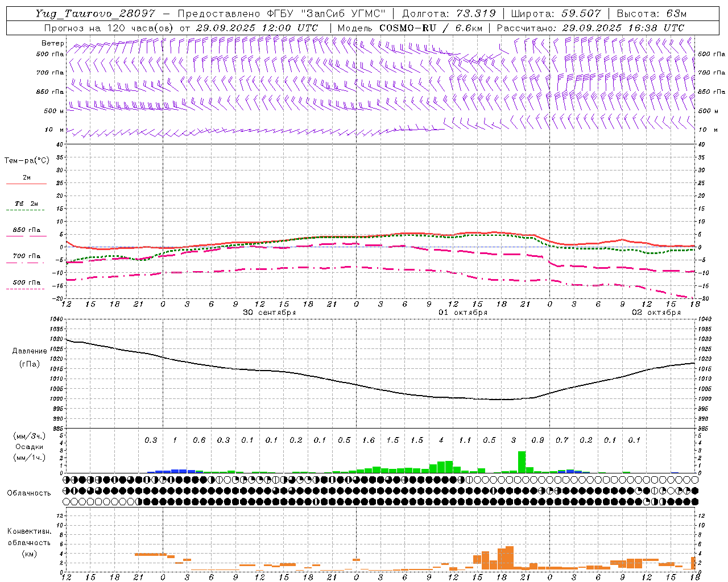Click the Ветер panel label

tap(53, 43)
